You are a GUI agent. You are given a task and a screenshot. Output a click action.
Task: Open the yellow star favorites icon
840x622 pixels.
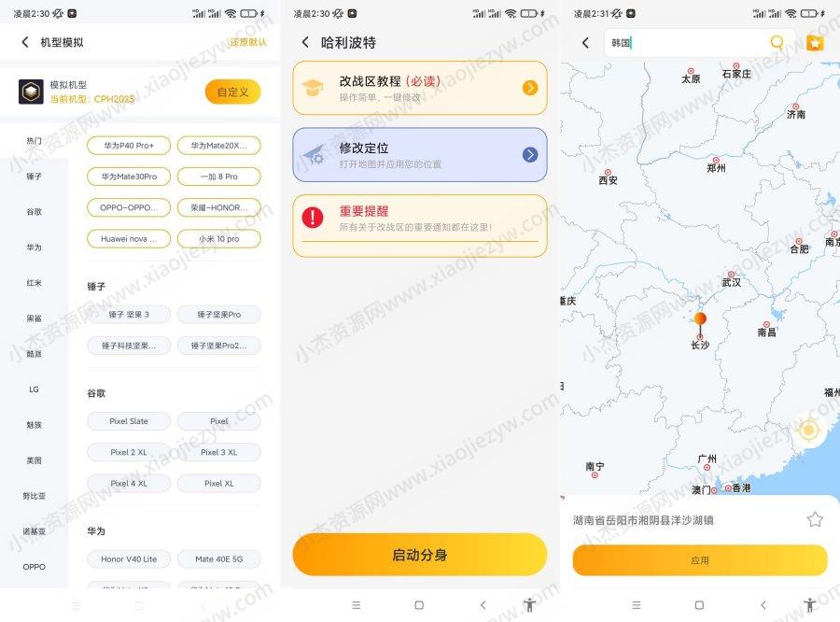(x=815, y=42)
